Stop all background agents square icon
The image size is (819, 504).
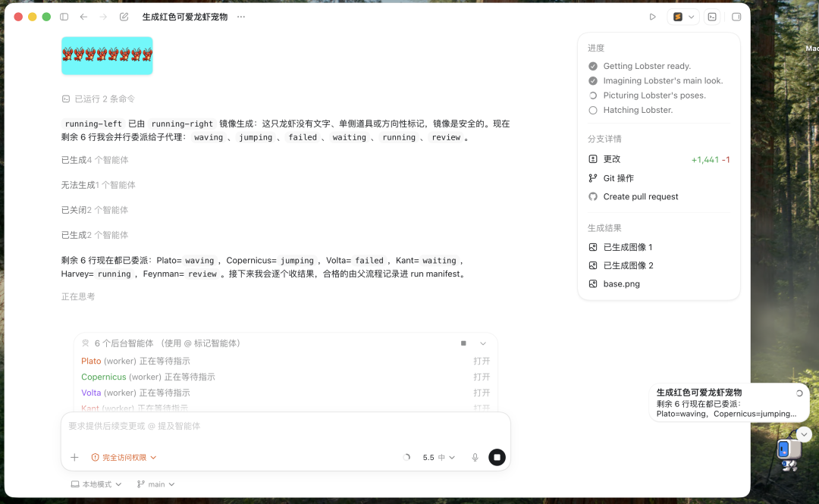463,343
